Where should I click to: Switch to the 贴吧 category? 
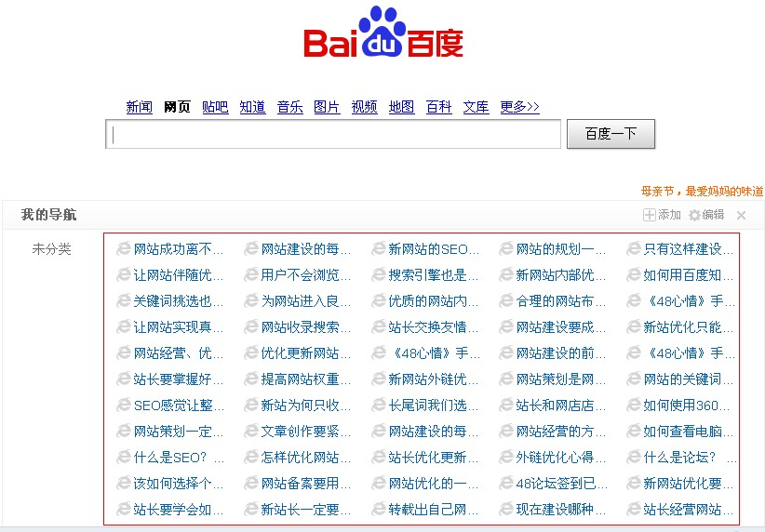pyautogui.click(x=215, y=107)
